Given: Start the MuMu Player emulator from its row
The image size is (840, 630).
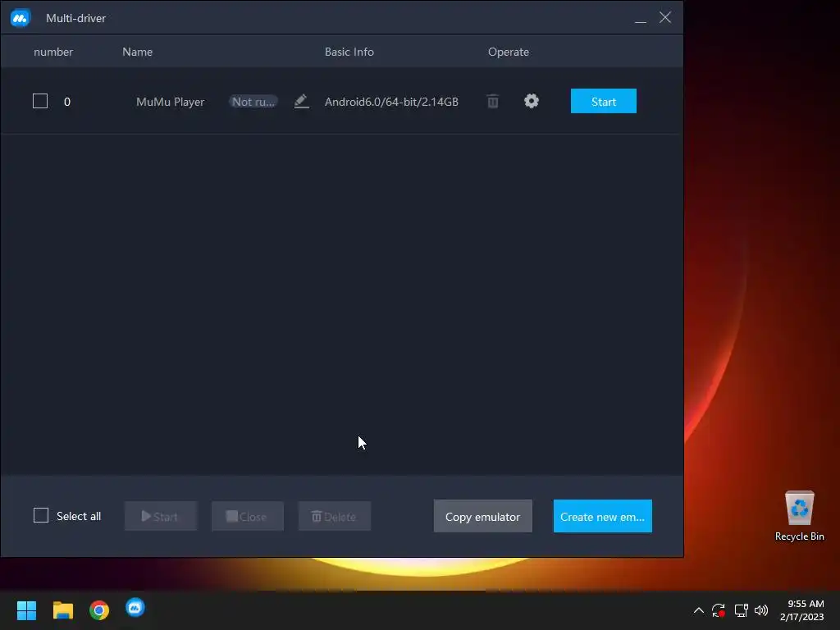Looking at the screenshot, I should [604, 101].
